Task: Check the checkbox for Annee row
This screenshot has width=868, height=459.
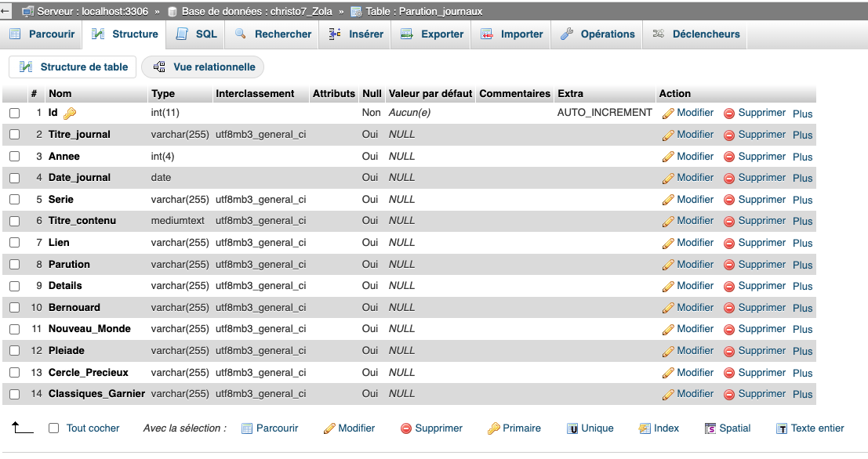Action: [x=13, y=156]
